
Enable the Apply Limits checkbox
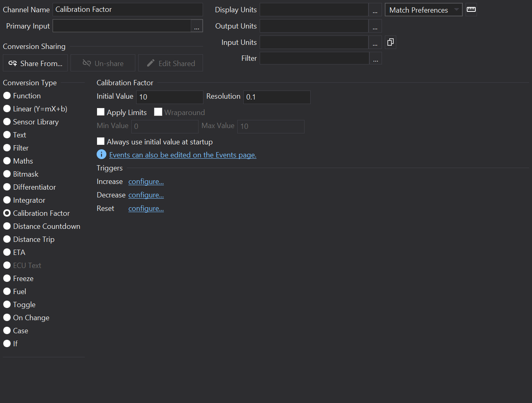(x=101, y=112)
